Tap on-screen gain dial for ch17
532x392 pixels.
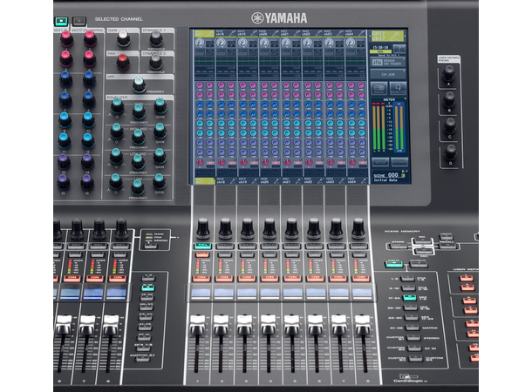click(x=199, y=43)
